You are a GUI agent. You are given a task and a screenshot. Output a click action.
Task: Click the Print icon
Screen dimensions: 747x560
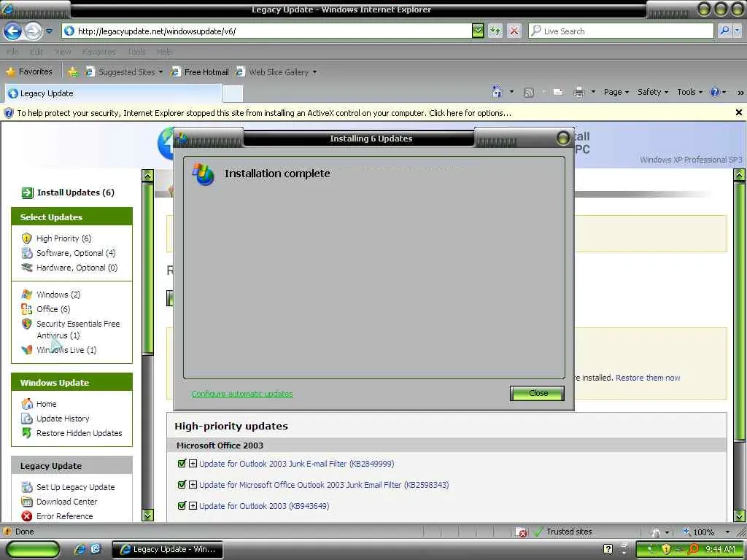[x=578, y=93]
